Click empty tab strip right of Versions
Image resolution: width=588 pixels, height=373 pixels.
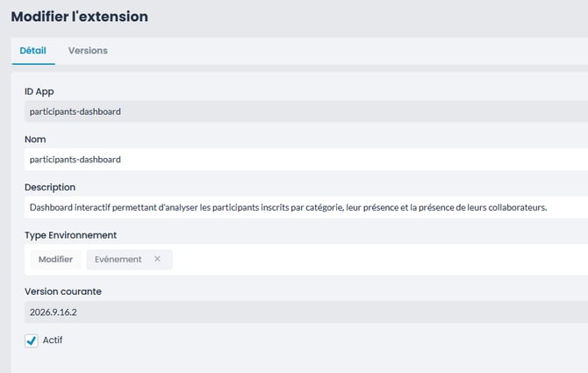click(338, 51)
